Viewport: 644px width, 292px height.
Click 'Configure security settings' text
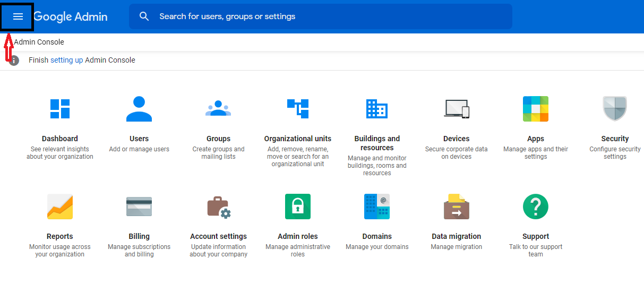coord(615,153)
